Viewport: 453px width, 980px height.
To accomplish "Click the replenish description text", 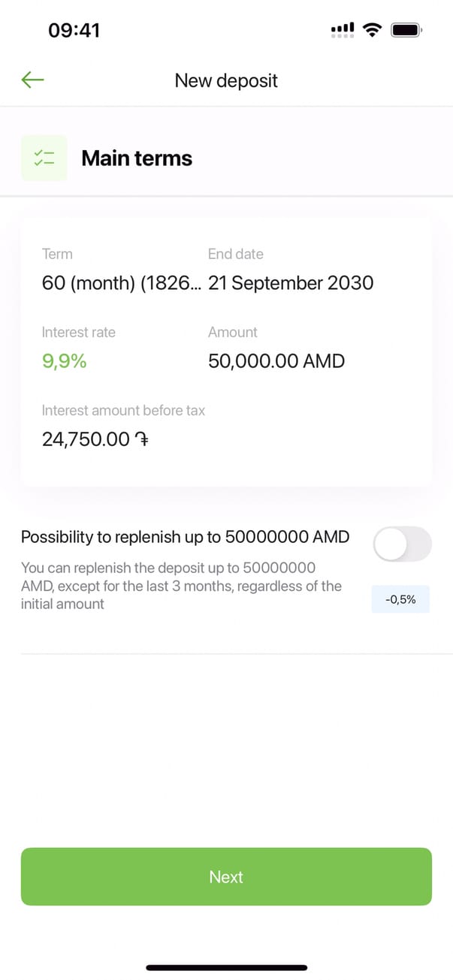I will [181, 585].
